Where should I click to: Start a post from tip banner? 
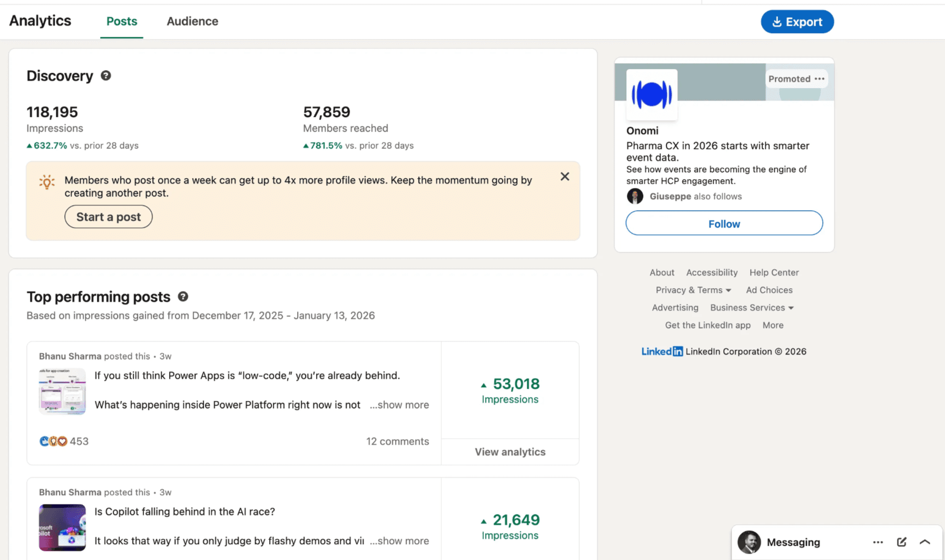tap(109, 217)
